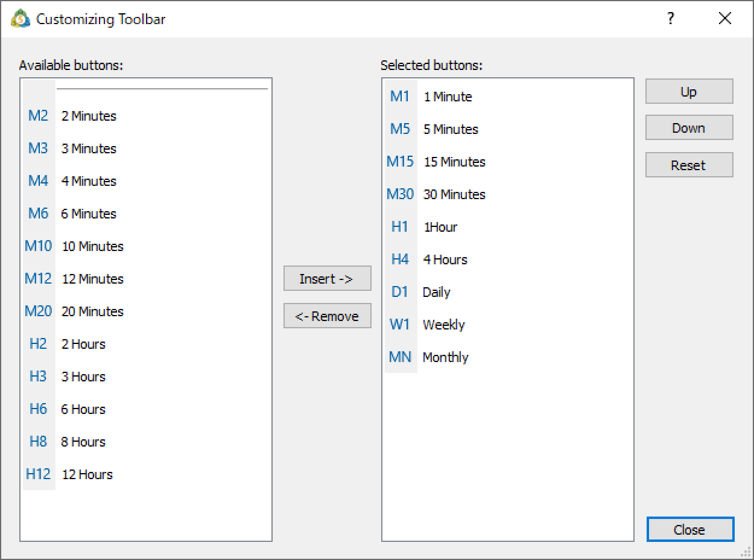Screen dimensions: 754x560
Task: Select the M2 timeframe icon
Action: pos(38,116)
